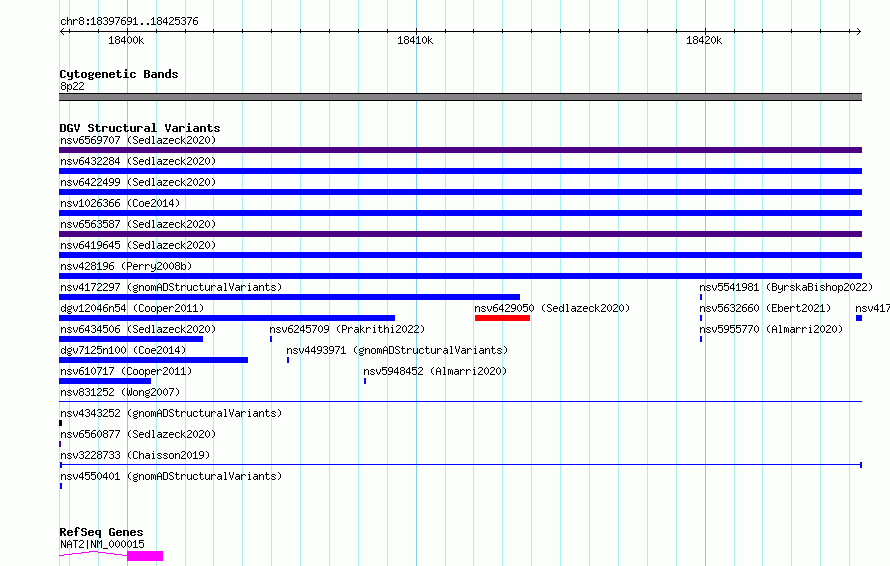Click the nsv4172297 gnomAD variant bar
The image size is (890, 566).
[x=289, y=297]
